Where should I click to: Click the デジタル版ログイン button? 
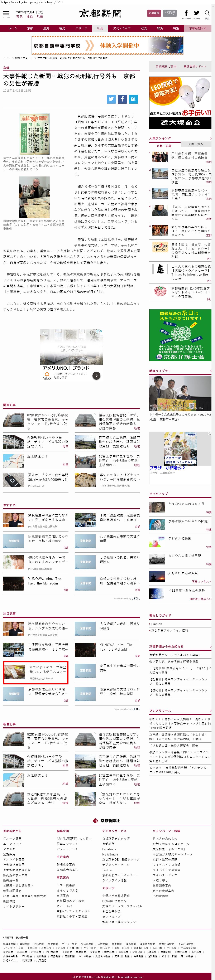pyautogui.click(x=170, y=13)
